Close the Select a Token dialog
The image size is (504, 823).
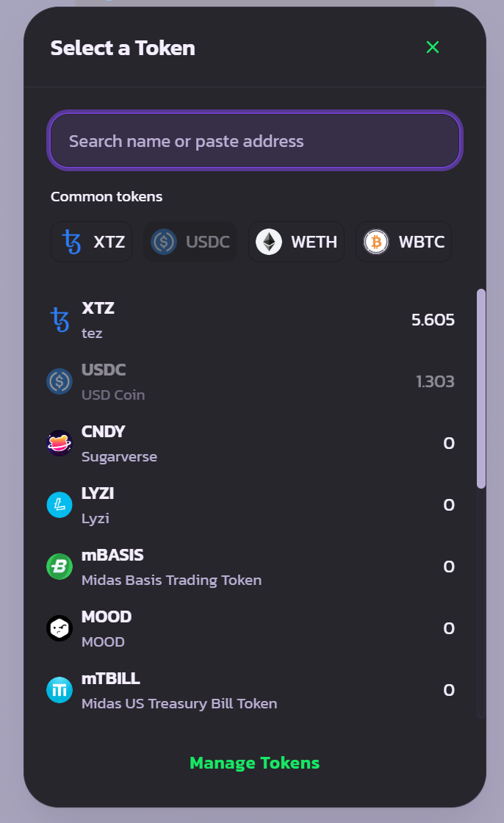point(433,47)
